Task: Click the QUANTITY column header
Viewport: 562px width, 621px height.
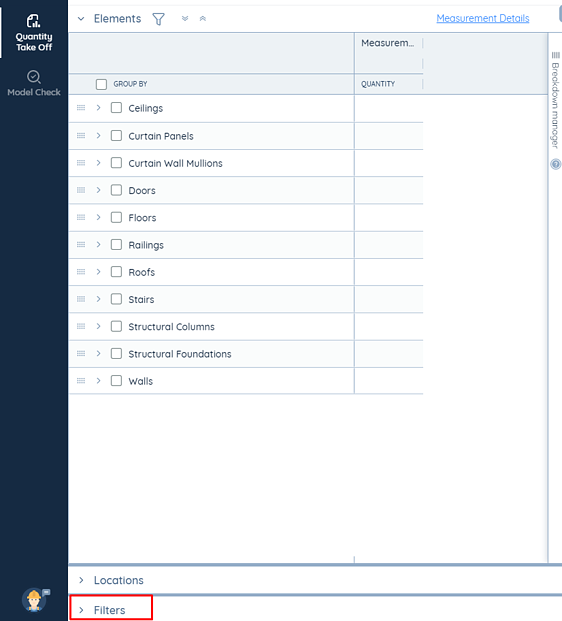Action: tap(378, 84)
